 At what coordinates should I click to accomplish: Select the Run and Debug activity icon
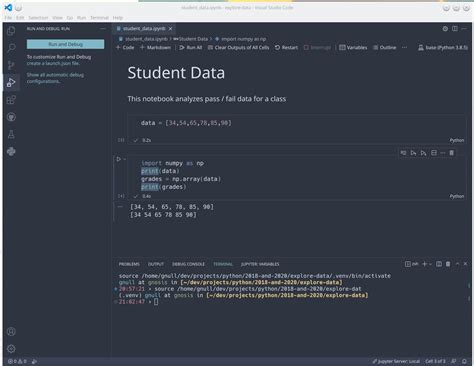coord(11,82)
